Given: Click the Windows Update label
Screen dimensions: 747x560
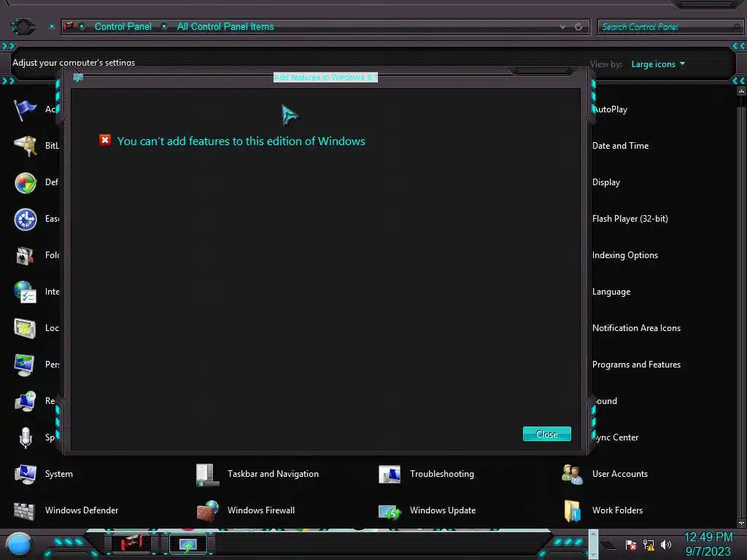Looking at the screenshot, I should 443,510.
